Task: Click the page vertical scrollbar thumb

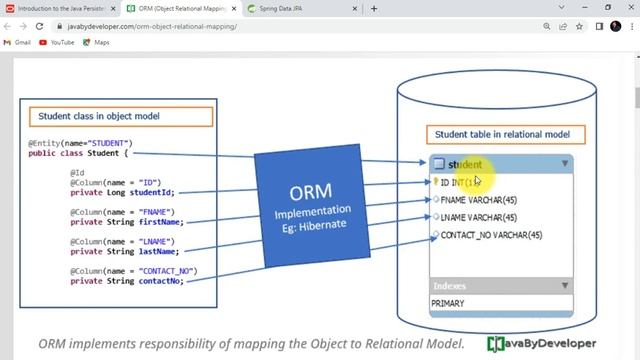Action: 637,97
